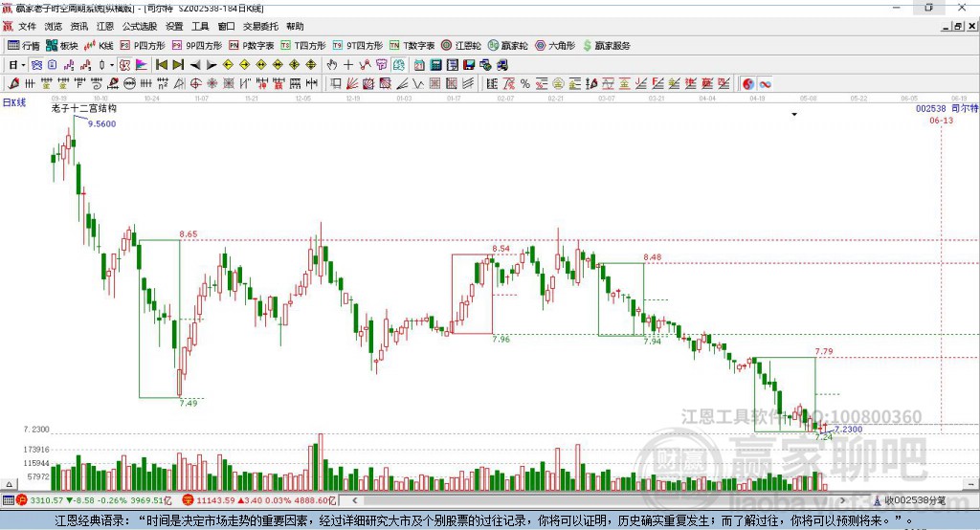Select the red crosshair circle tool
Screen dimensions: 980x530
click(x=195, y=83)
